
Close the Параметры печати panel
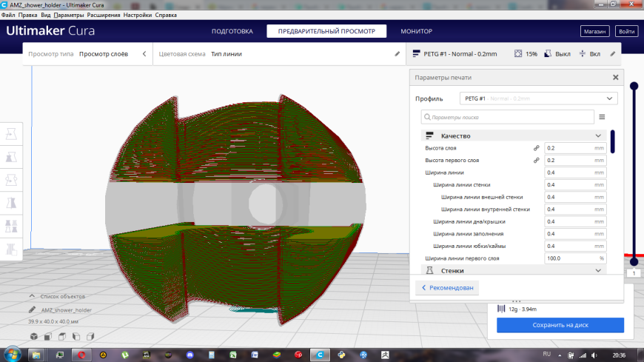pyautogui.click(x=615, y=77)
